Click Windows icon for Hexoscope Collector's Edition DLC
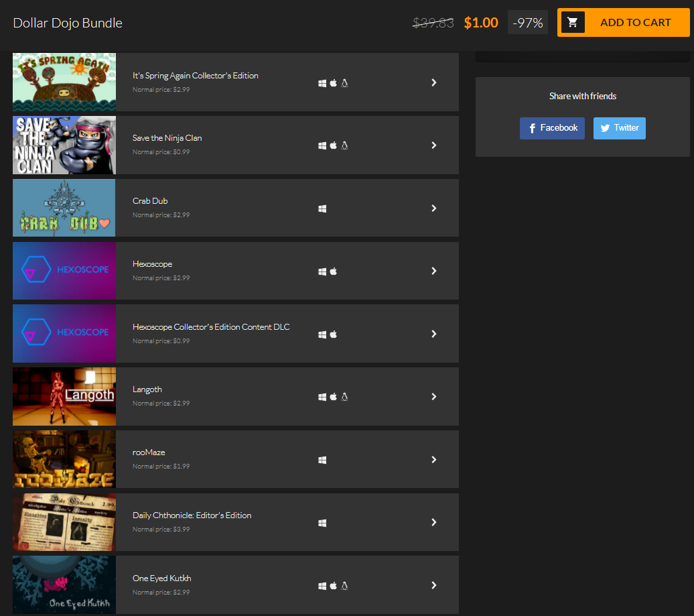Image resolution: width=694 pixels, height=616 pixels. click(x=322, y=334)
